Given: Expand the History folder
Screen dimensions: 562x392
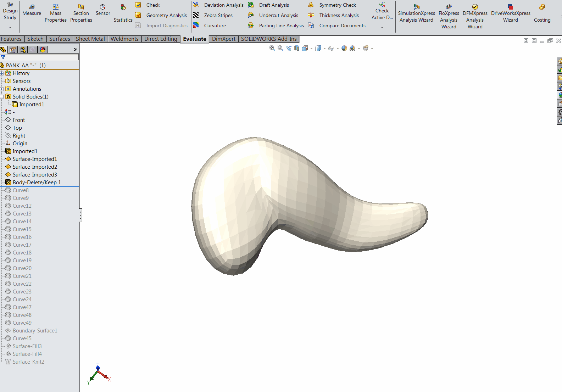Looking at the screenshot, I should click(2, 73).
